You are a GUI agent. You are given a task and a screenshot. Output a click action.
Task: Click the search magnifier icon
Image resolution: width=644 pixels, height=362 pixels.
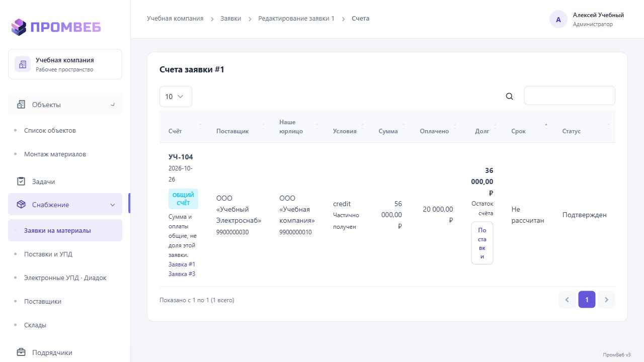[510, 97]
